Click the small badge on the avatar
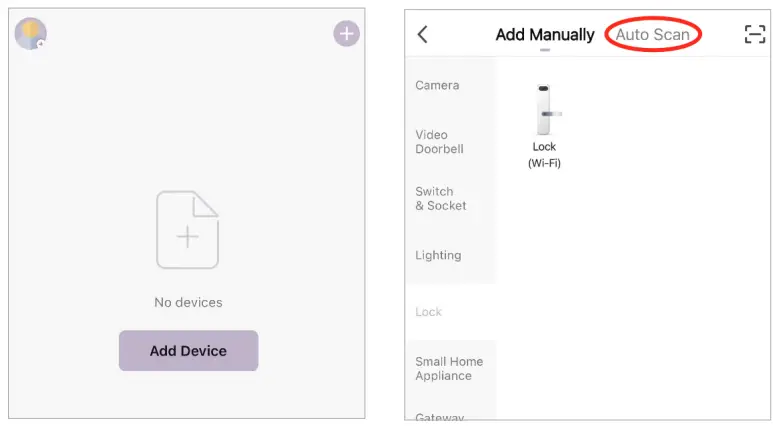The width and height of the screenshot is (777, 426). click(41, 44)
